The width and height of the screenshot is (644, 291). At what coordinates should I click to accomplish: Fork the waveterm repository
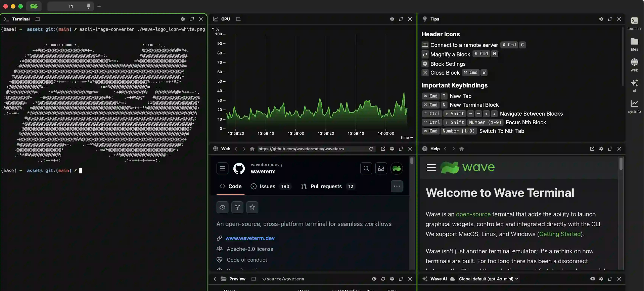click(237, 207)
